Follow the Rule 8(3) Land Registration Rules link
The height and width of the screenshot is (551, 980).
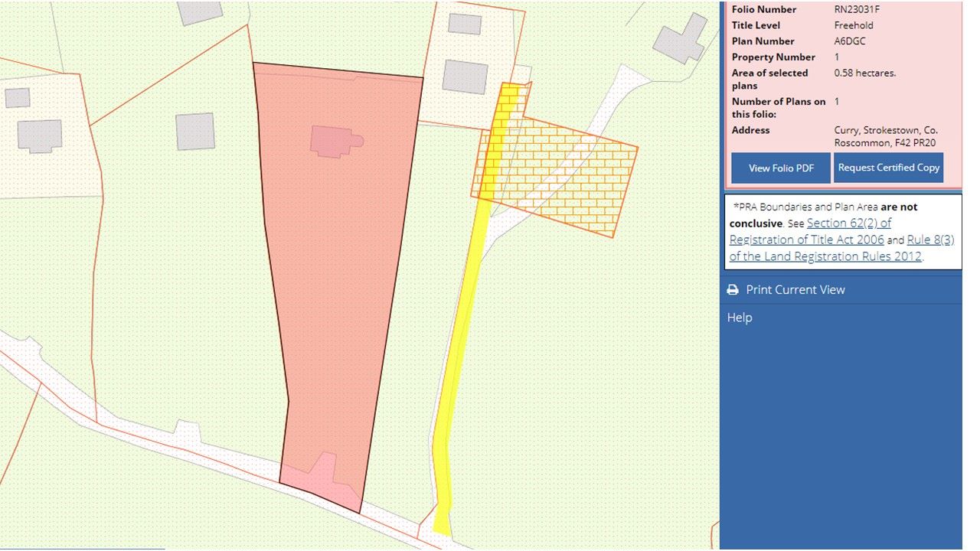[930, 240]
